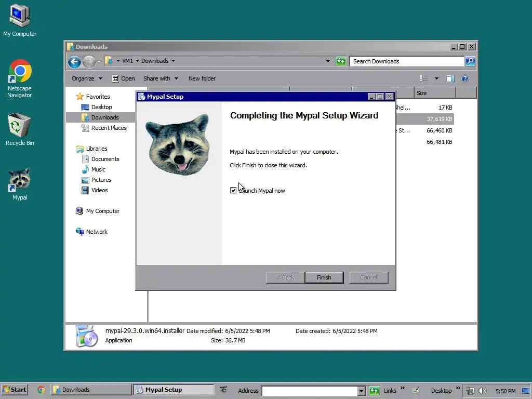
Task: Expand the Downloads breadcrumb arrow
Action: (173, 61)
